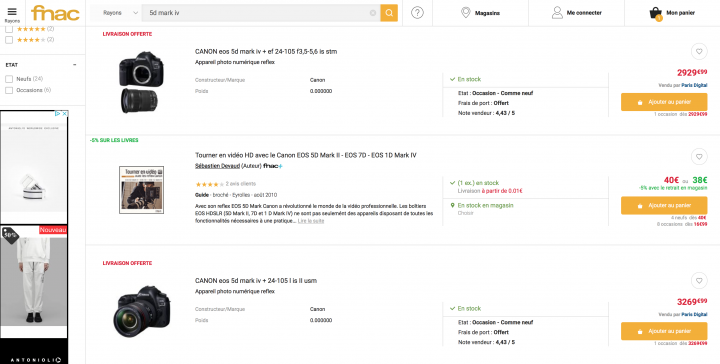Click the 1 occasion dès 2929€99 offer text
Viewport: 720px width, 364px height.
pyautogui.click(x=681, y=114)
